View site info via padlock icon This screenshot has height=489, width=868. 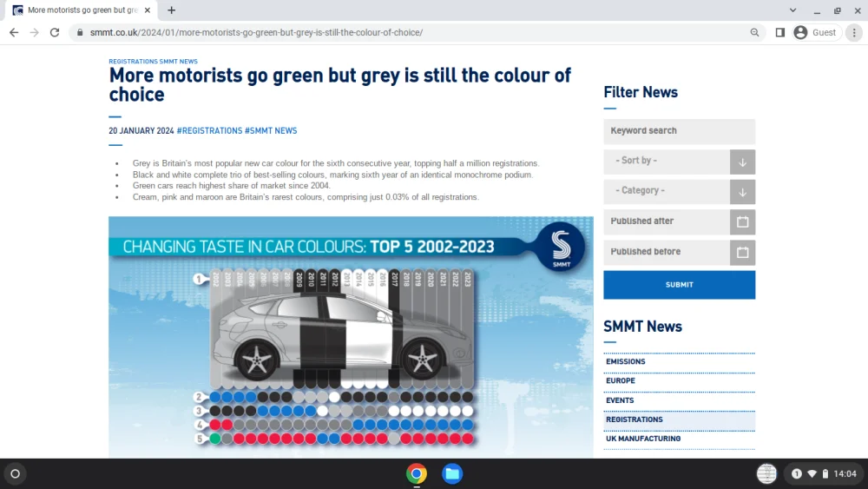(80, 33)
